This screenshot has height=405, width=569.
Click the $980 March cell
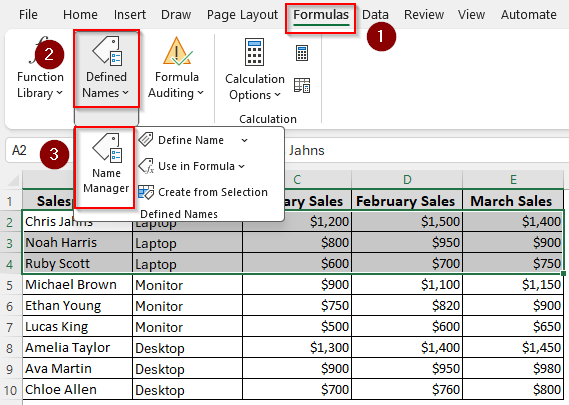click(x=513, y=369)
